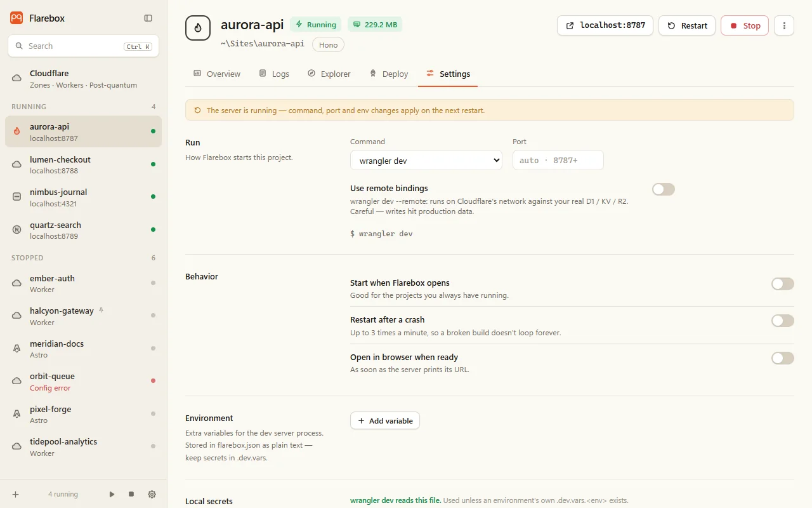Enable Start when Flarebox opens
This screenshot has height=508, width=812.
point(783,284)
